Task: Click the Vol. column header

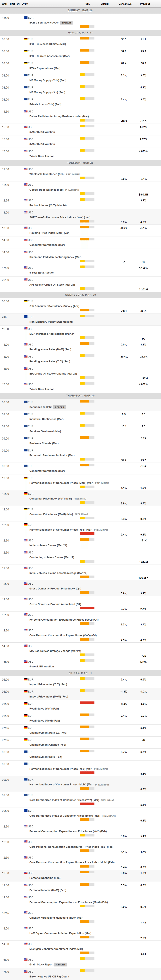Action: click(87, 4)
